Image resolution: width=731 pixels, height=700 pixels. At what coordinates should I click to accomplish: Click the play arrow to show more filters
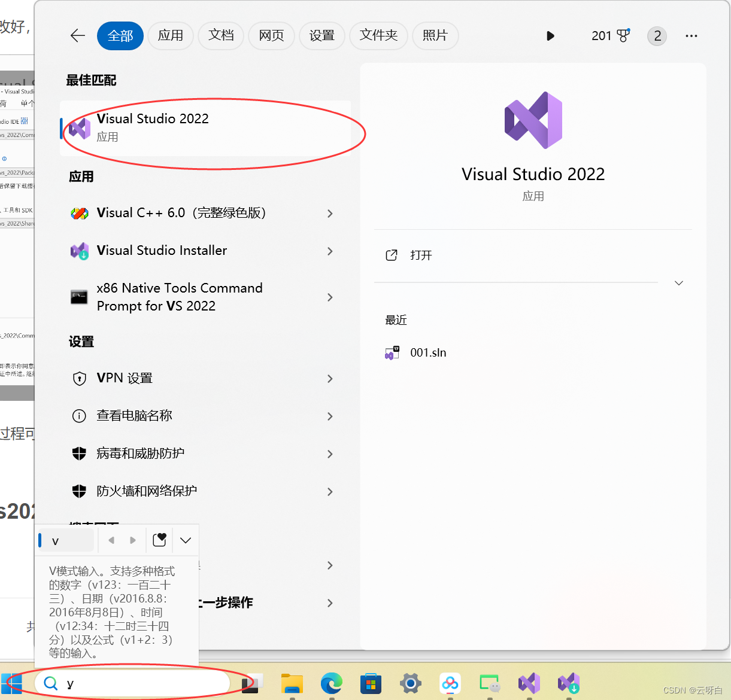tap(550, 36)
